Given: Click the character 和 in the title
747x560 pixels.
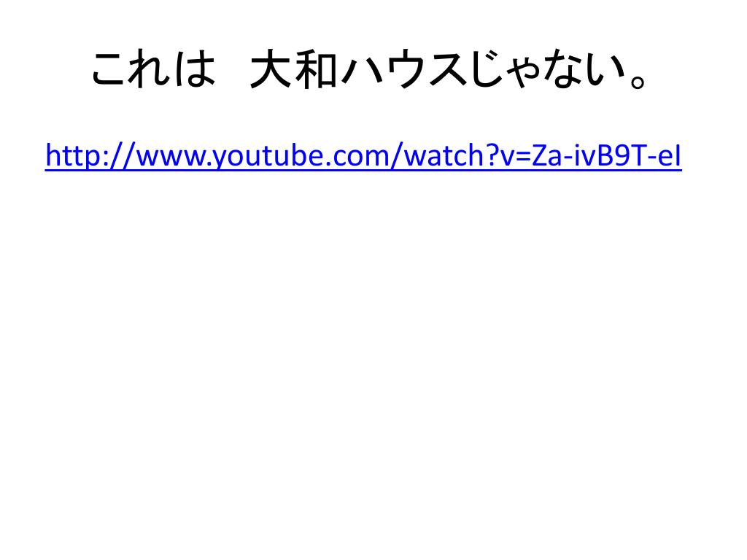Looking at the screenshot, I should coord(317,70).
